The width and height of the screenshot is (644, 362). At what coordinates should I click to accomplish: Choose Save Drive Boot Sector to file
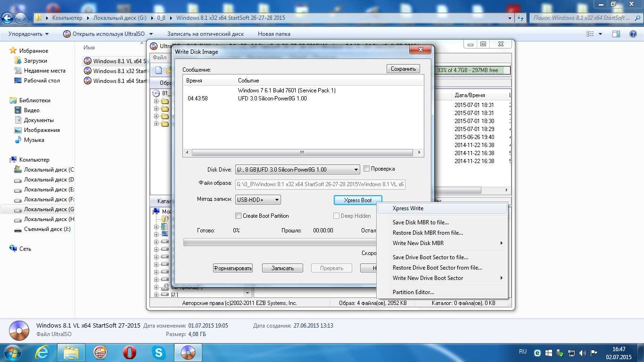(443, 257)
